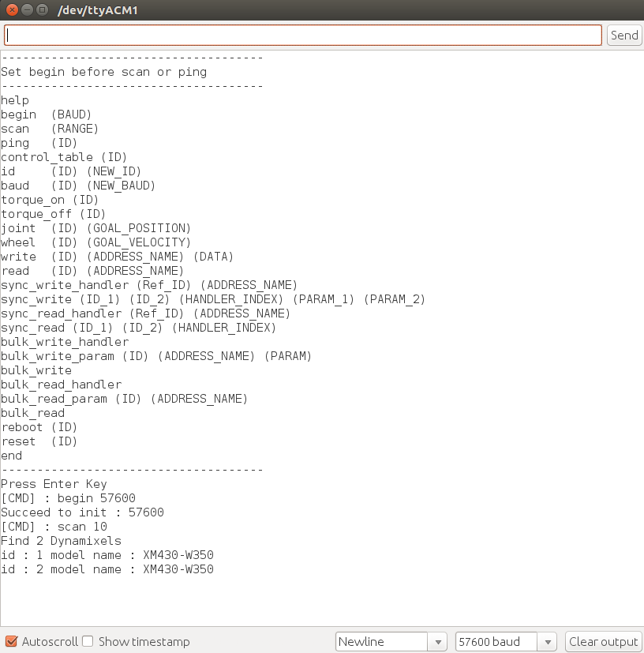The width and height of the screenshot is (644, 653).
Task: Click the "Succeed to init : 57600" line
Action: coord(82,512)
